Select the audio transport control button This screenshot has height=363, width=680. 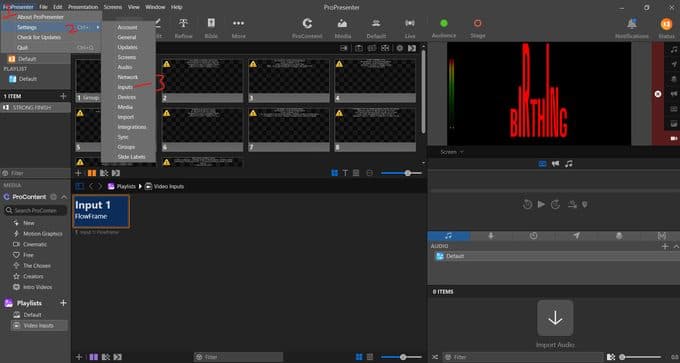(569, 164)
